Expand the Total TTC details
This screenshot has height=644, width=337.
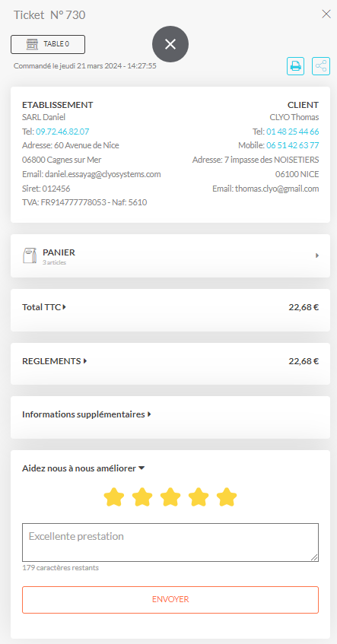[44, 307]
